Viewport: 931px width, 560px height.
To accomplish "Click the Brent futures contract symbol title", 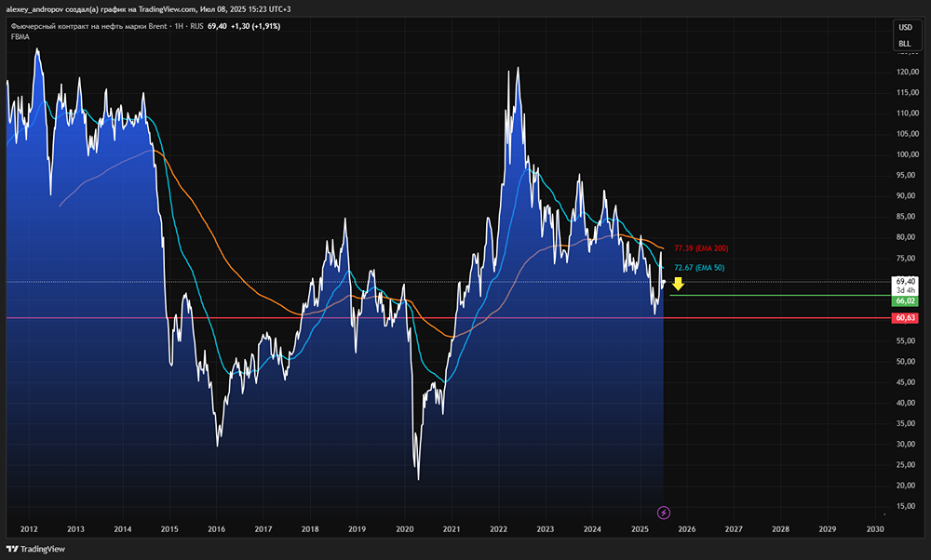I will pos(88,26).
